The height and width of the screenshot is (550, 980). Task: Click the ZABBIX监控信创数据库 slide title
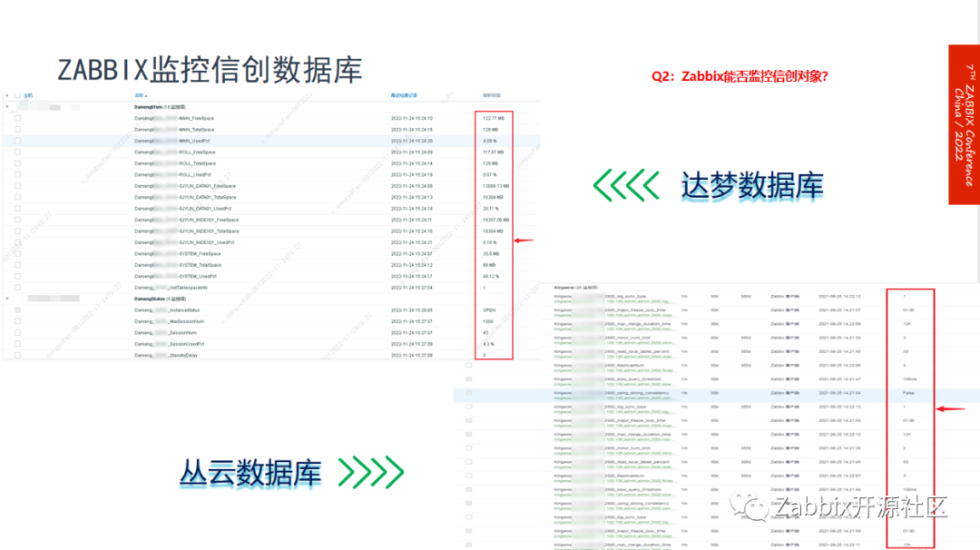210,69
